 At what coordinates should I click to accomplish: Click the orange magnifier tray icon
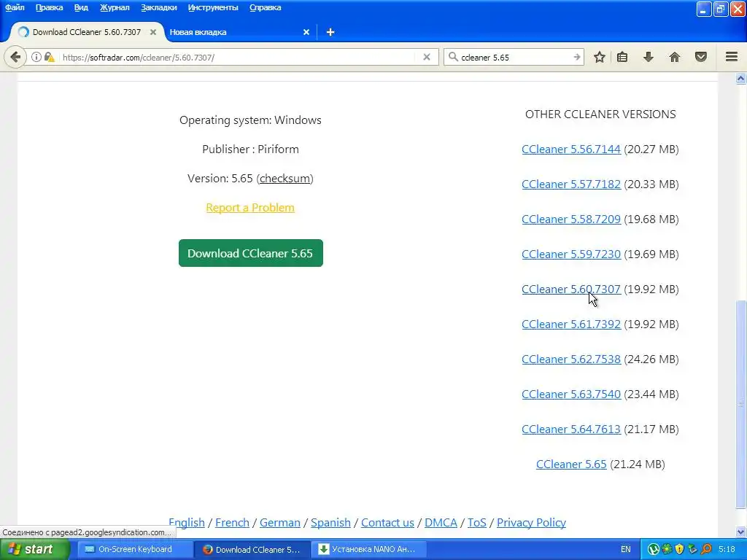[706, 550]
